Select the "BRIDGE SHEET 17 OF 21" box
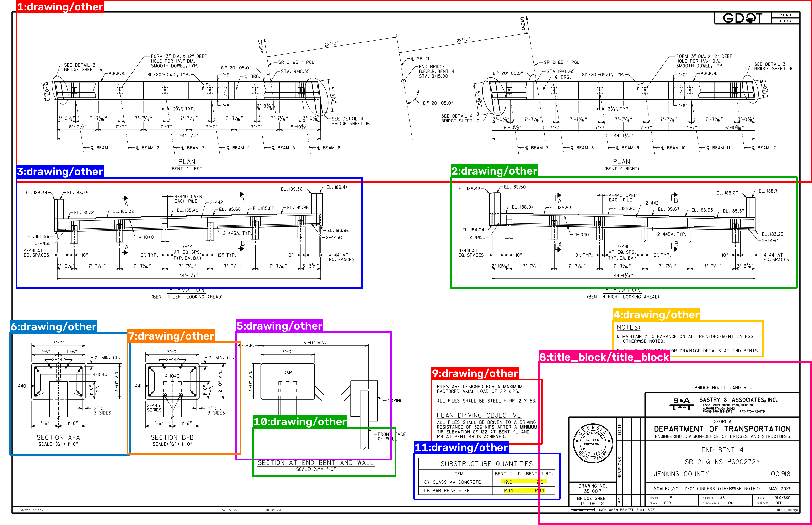 593,501
